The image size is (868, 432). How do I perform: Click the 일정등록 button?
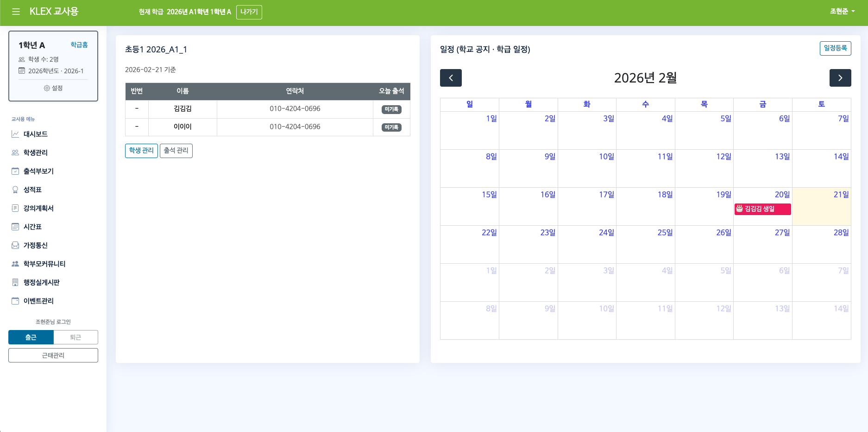point(835,48)
